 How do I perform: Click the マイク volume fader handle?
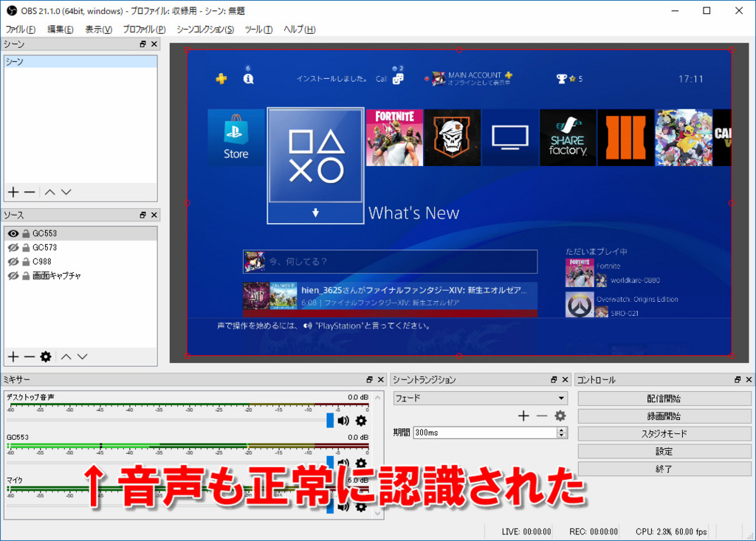click(x=330, y=506)
